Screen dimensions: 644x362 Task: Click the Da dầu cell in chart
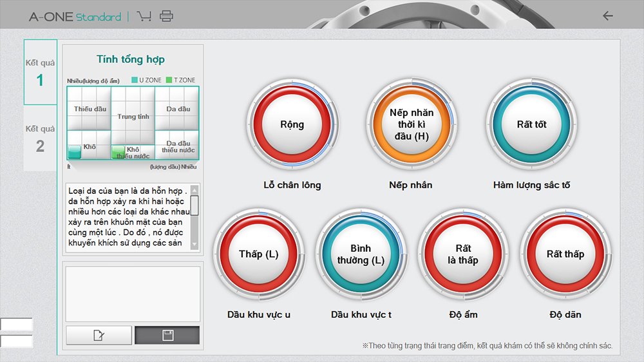point(178,109)
